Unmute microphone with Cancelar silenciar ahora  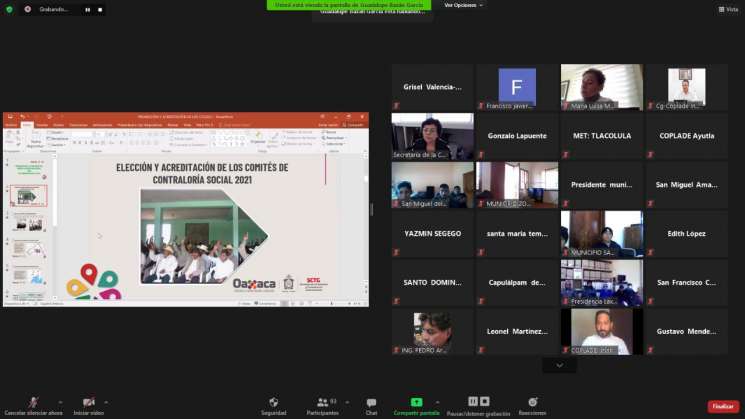coord(33,403)
